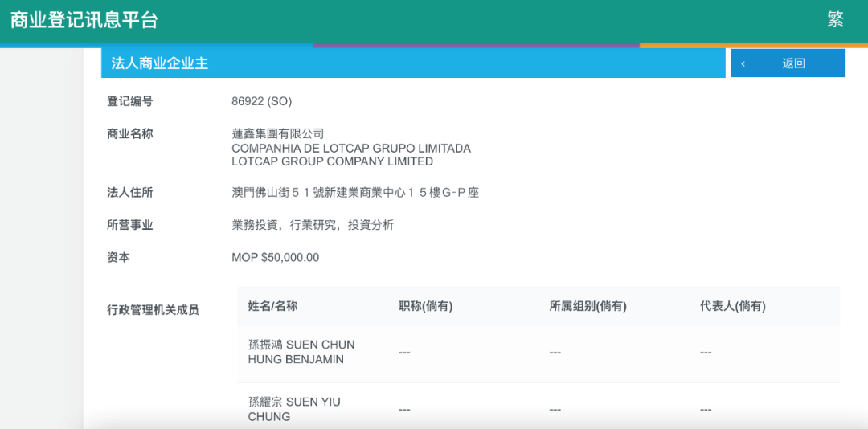
Task: Click 所属组别 cell in SUEN YIU CHUNG row
Action: coord(555,410)
